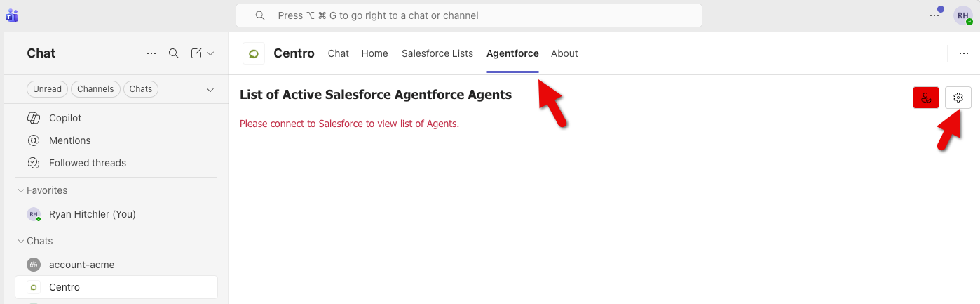This screenshot has width=980, height=304.
Task: Click the top search bar field
Action: coord(468,15)
